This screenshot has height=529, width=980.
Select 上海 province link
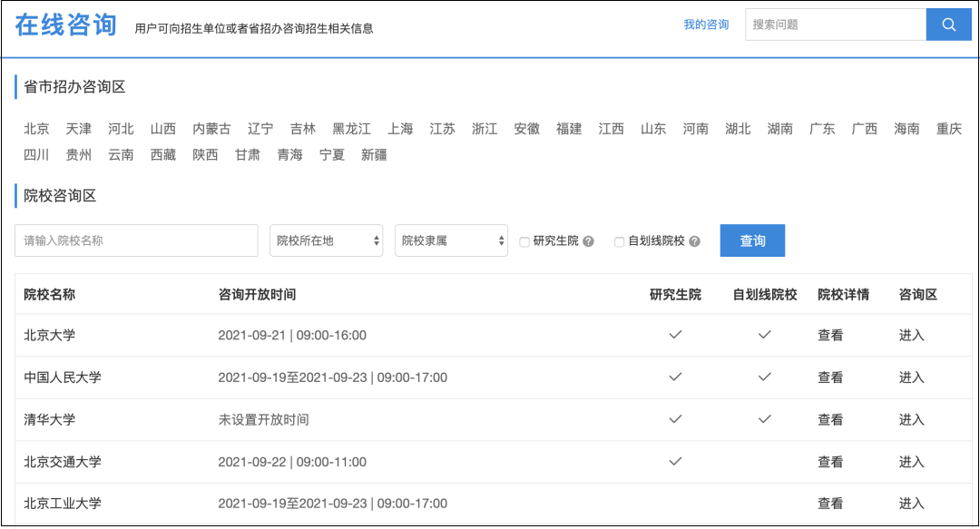pyautogui.click(x=400, y=129)
